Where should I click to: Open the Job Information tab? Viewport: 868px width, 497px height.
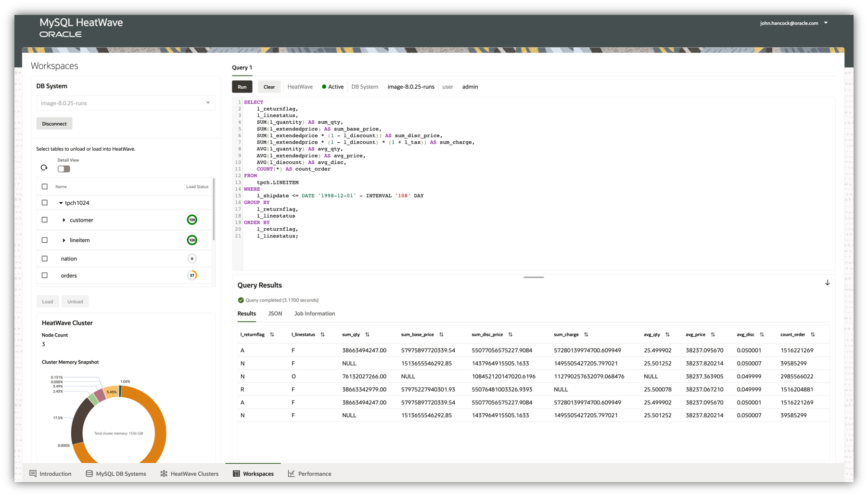314,313
